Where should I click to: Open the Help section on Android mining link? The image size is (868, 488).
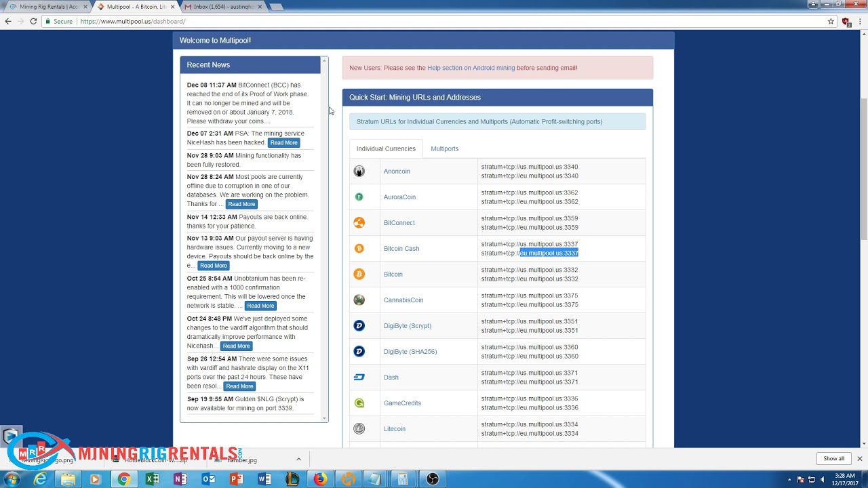tap(471, 68)
